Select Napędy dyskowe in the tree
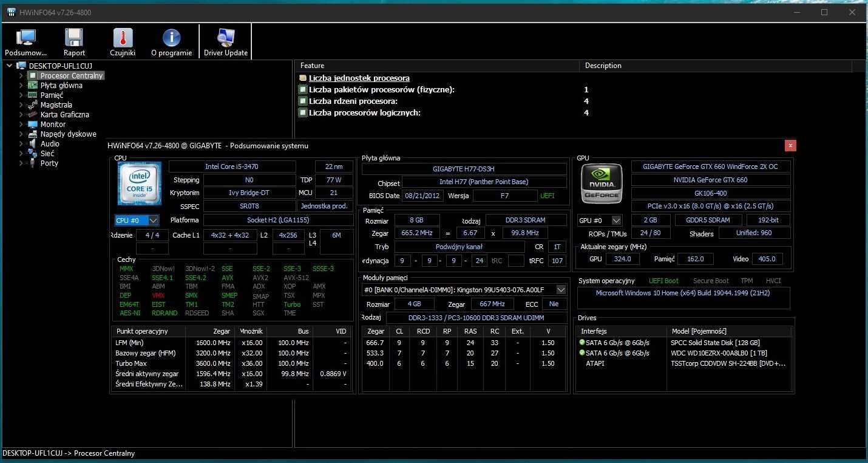Image resolution: width=868 pixels, height=463 pixels. coord(68,134)
